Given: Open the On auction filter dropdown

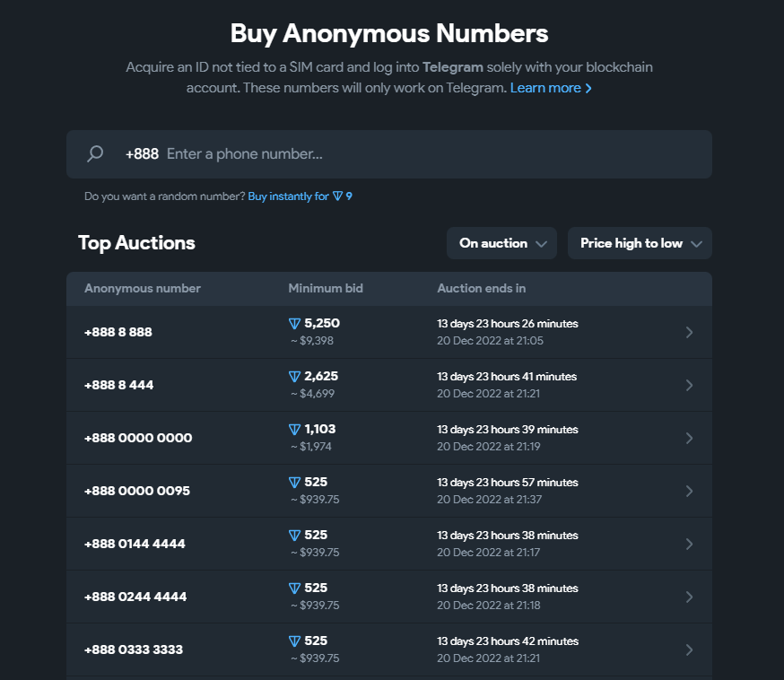Looking at the screenshot, I should pos(501,243).
